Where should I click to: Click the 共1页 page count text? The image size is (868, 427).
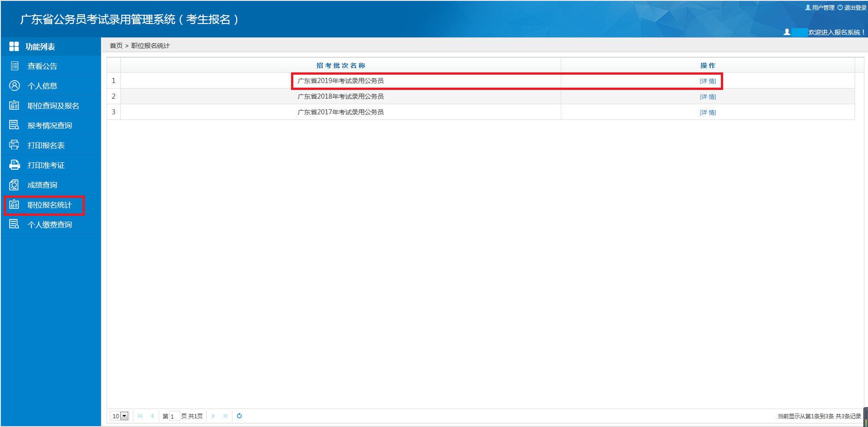196,416
